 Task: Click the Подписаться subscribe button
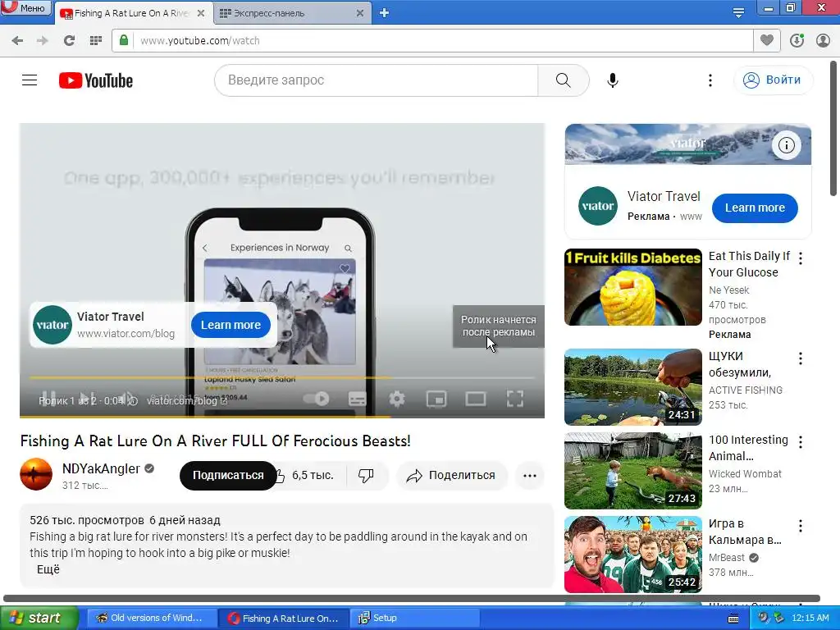tap(228, 475)
